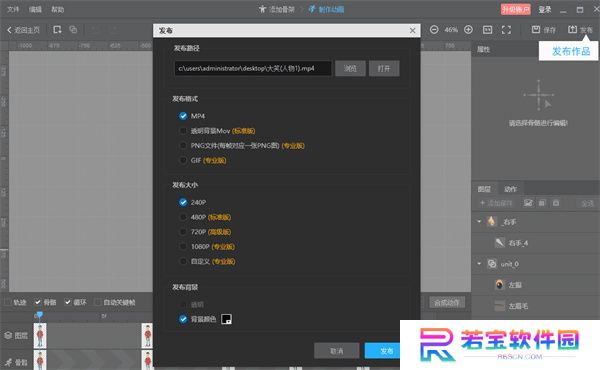
Task: Click the blue timeline playhead marker
Action: [x=39, y=315]
